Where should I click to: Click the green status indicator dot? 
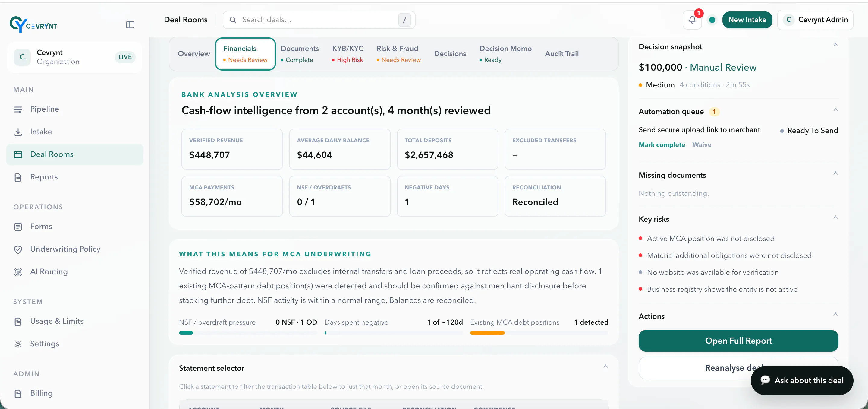[712, 20]
